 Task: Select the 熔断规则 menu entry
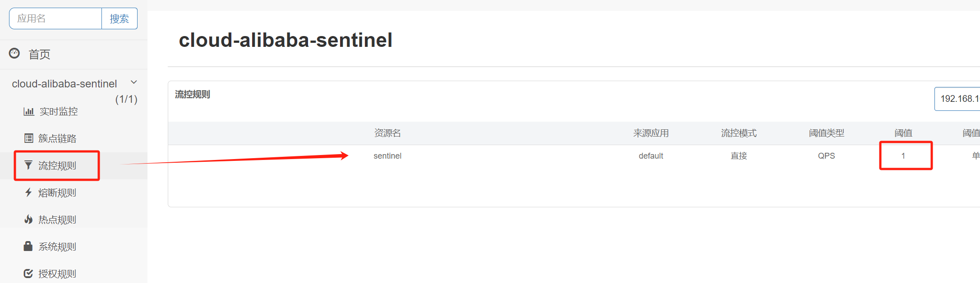click(57, 193)
